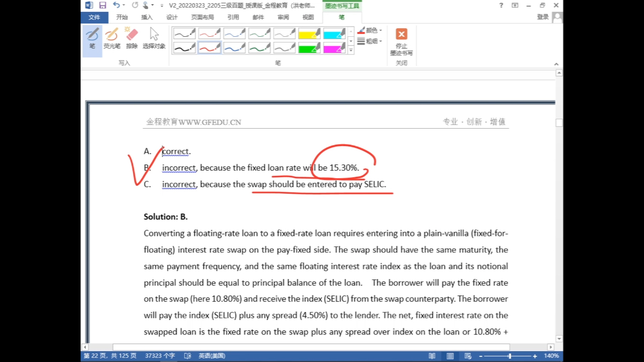Click the 登录 sign-in link

[x=542, y=17]
